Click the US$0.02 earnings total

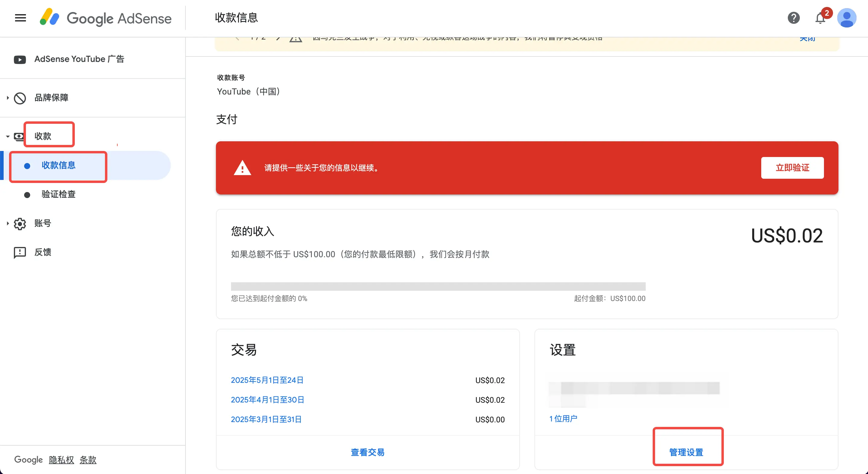787,235
